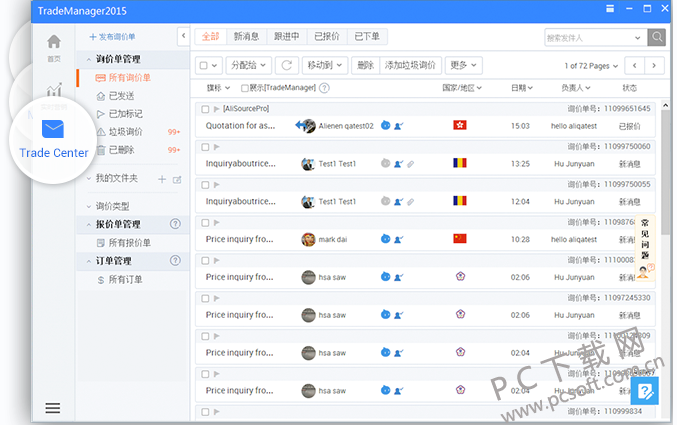Switch to the 跟进中 tab
The width and height of the screenshot is (677, 425).
click(287, 36)
